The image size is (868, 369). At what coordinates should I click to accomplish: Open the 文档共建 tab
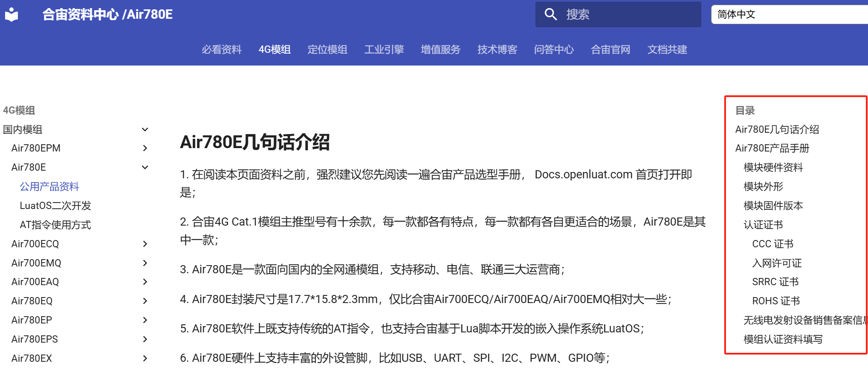point(667,49)
